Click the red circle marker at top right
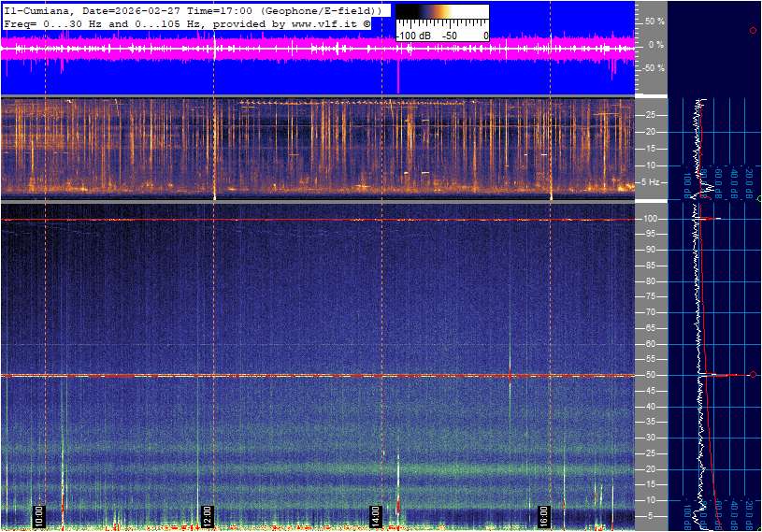Image resolution: width=762 pixels, height=532 pixels. click(x=753, y=31)
